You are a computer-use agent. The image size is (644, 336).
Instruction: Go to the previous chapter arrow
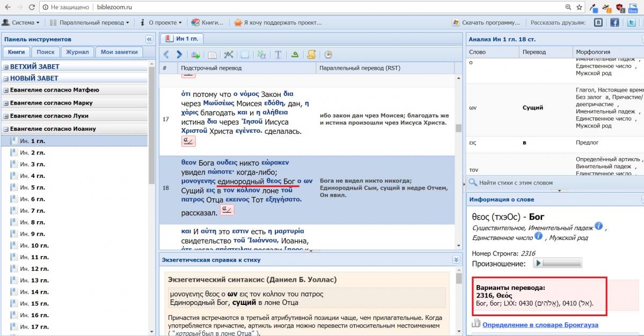click(x=166, y=55)
